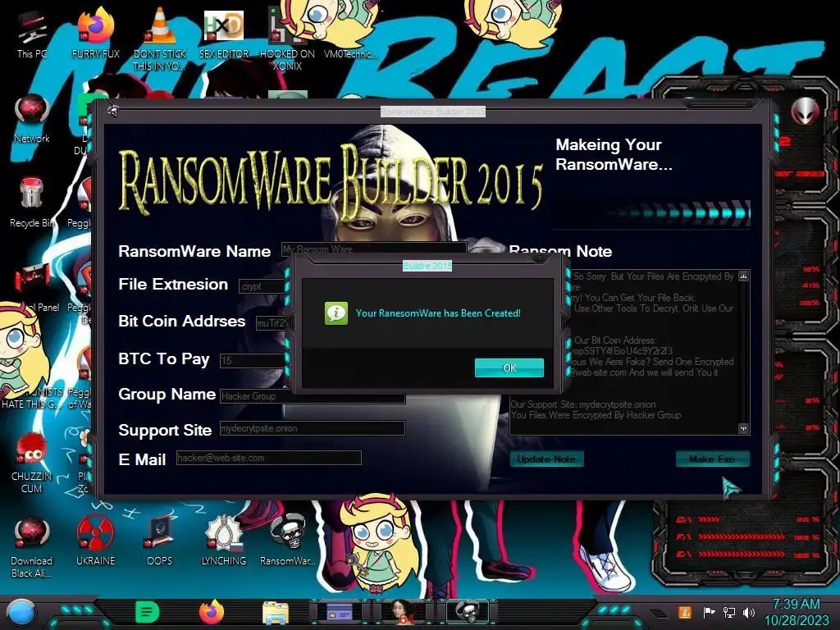
Task: Select the UKRAINE radiation desktop icon
Action: 95,541
